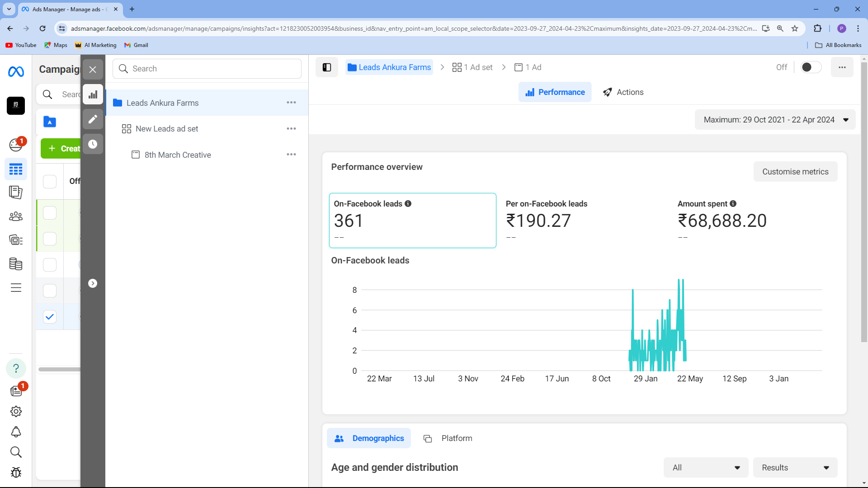Screen dimensions: 868x488
Task: Select the pencil edit icon in panel strip
Action: click(93, 119)
